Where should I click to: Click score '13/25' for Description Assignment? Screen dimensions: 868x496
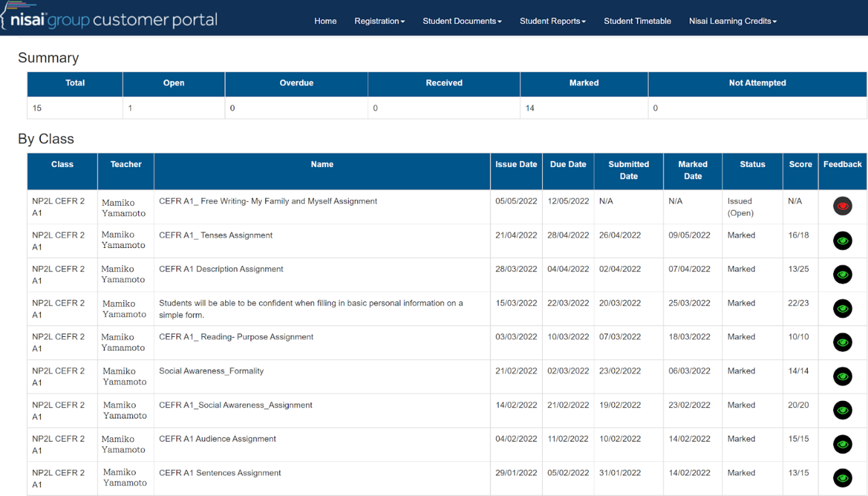[x=799, y=269]
